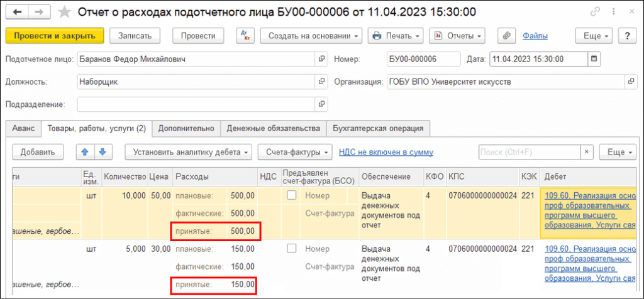Move table row up with arrow

85,151
